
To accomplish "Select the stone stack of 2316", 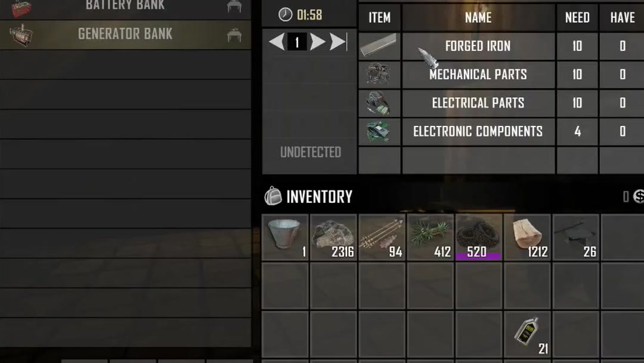I will pos(333,237).
